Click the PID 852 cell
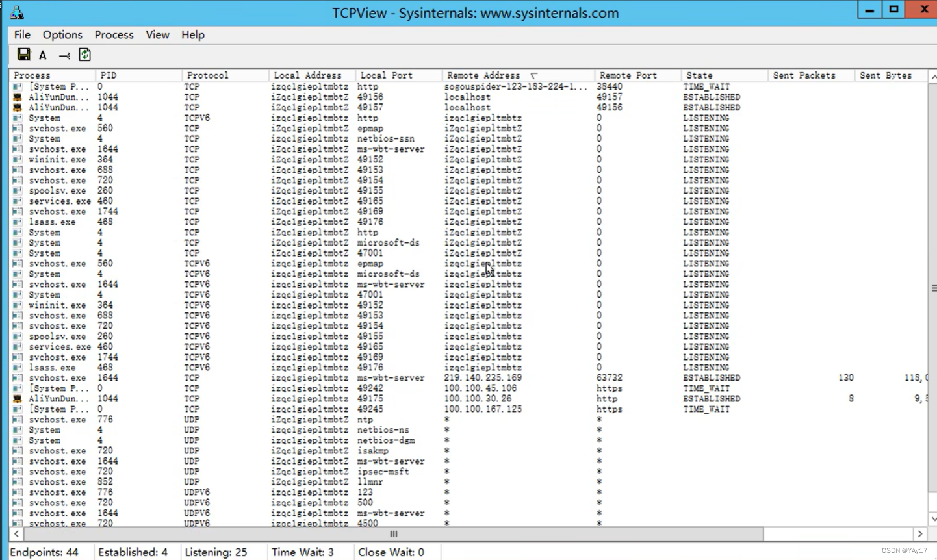Image resolution: width=937 pixels, height=560 pixels. (105, 482)
